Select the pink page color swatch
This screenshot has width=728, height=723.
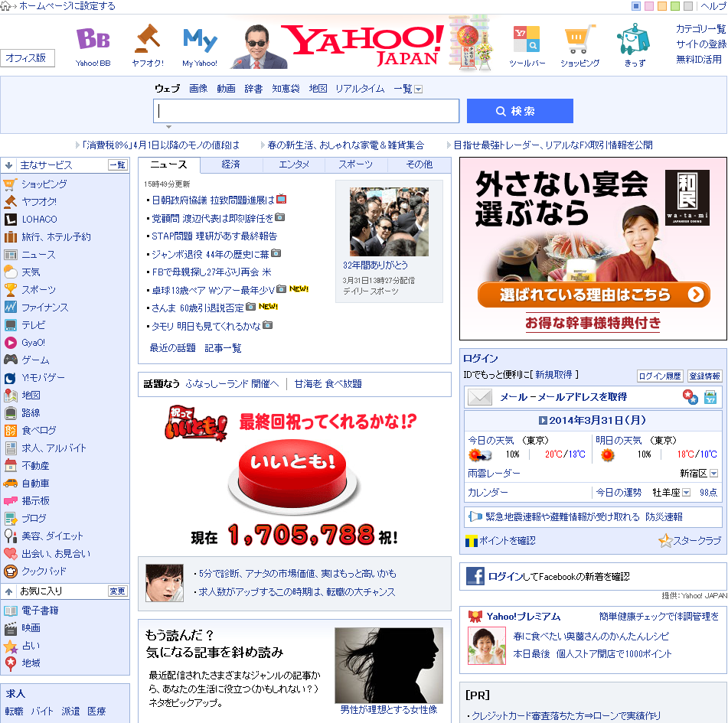coord(649,6)
